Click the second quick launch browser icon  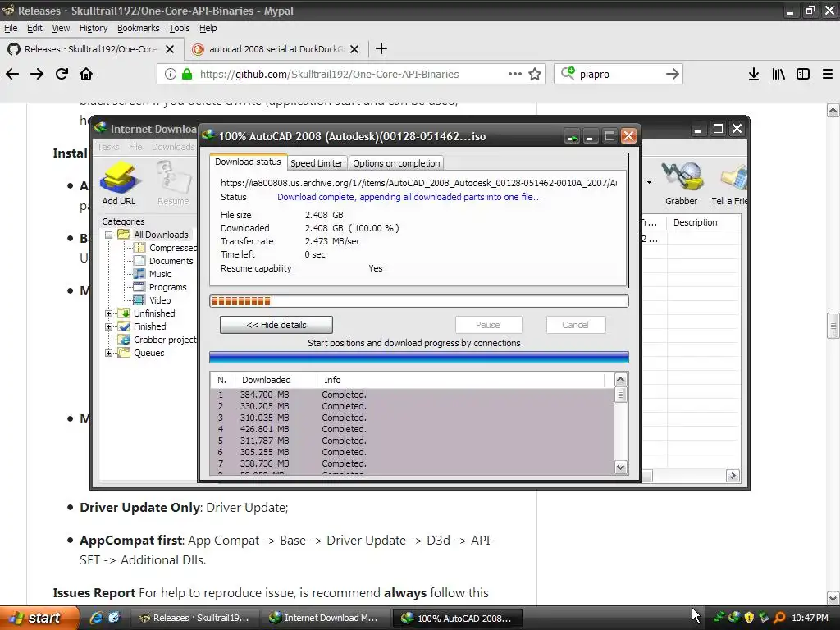114,618
